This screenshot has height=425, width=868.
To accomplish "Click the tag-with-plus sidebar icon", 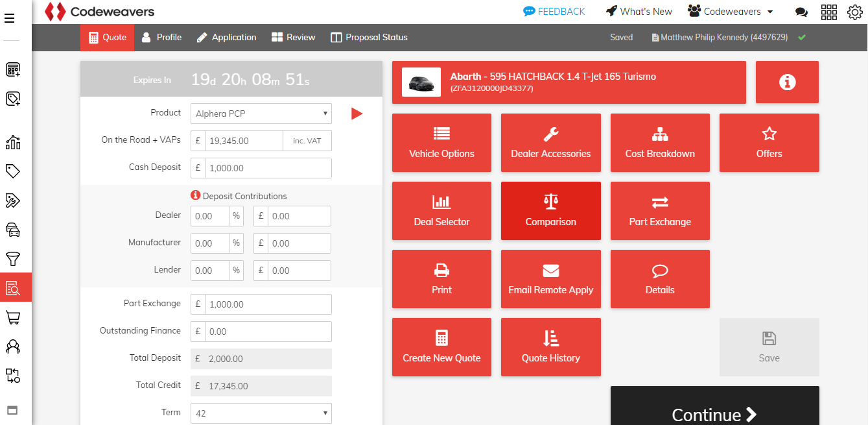I will [x=13, y=99].
